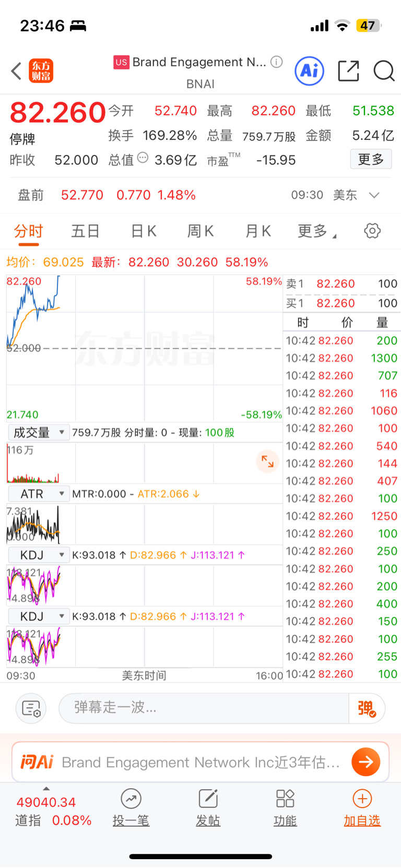Tap the 总量 759.7万股 value
This screenshot has height=868, width=401.
[269, 137]
